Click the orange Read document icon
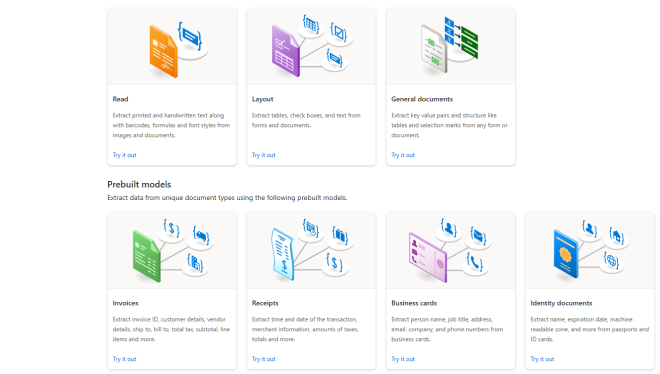Image resolution: width=660 pixels, height=374 pixels. [x=164, y=52]
